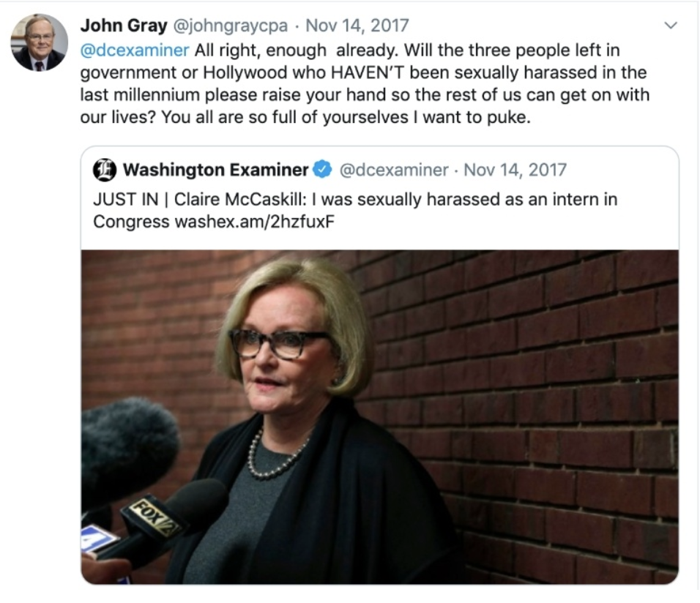Open the washex.am/2hzfuxF link
The height and width of the screenshot is (603, 700).
255,222
